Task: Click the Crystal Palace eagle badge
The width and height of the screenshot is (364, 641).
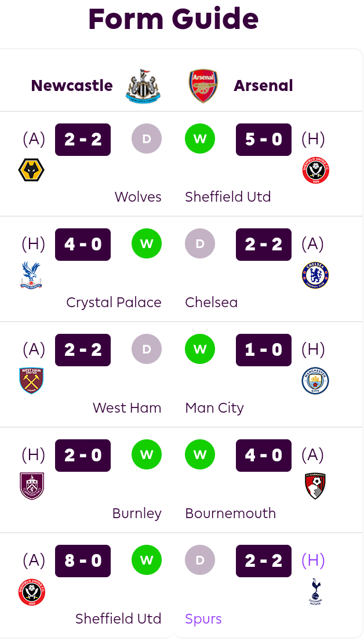Action: pyautogui.click(x=31, y=275)
